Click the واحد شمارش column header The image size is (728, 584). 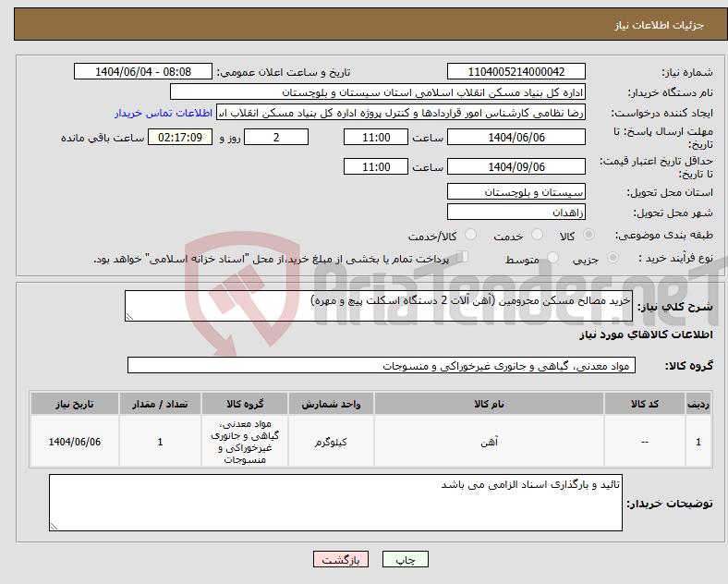(x=331, y=404)
